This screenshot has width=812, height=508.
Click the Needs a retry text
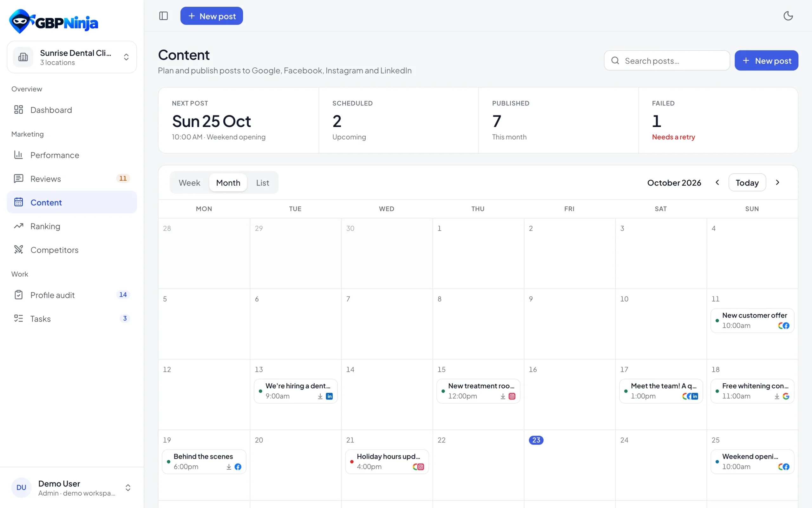coord(673,137)
